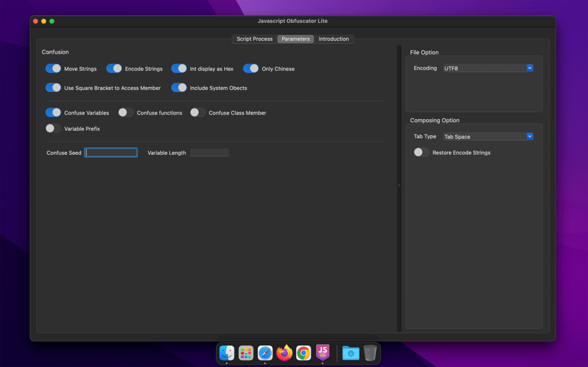Disable the Move Strings toggle
This screenshot has width=588, height=367.
click(x=53, y=68)
